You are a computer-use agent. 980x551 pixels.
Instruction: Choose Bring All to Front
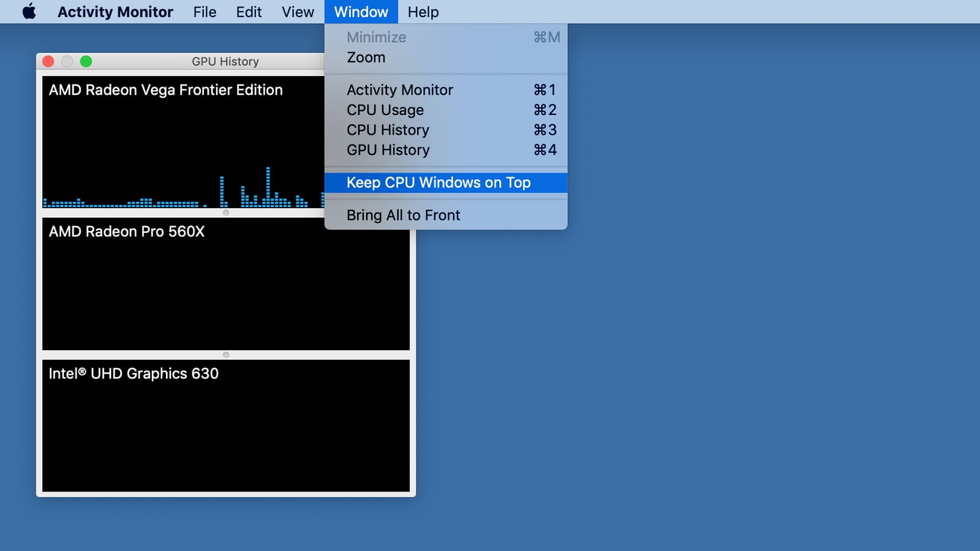[x=446, y=215]
